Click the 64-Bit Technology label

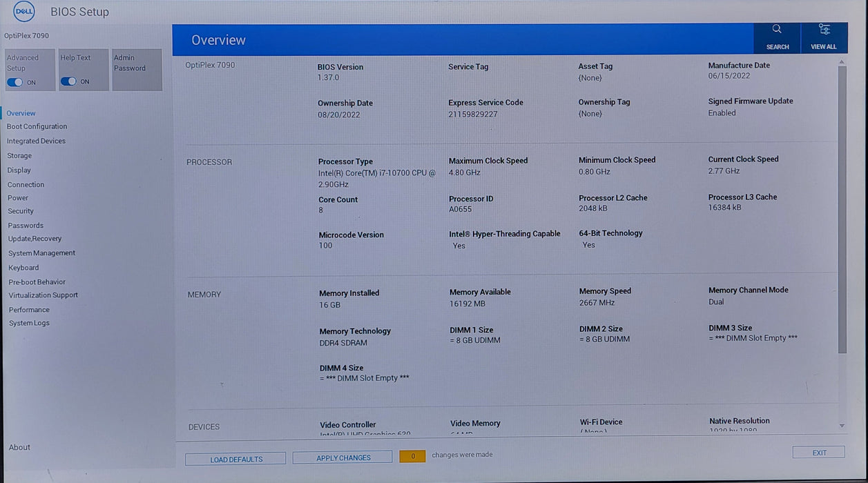click(x=610, y=233)
